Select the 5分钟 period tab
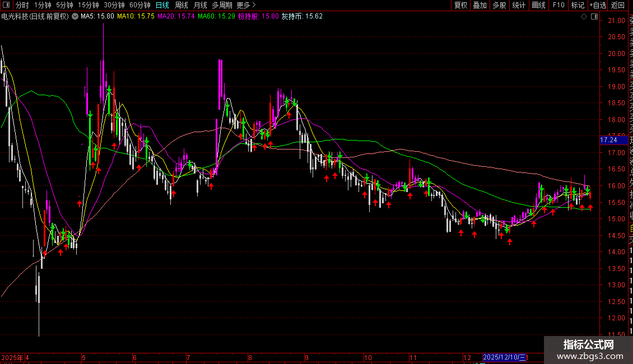Image resolution: width=633 pixels, height=364 pixels. 64,5
